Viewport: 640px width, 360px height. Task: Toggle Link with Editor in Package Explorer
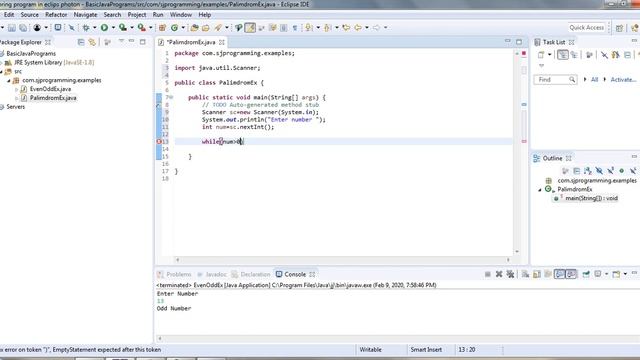coord(92,42)
